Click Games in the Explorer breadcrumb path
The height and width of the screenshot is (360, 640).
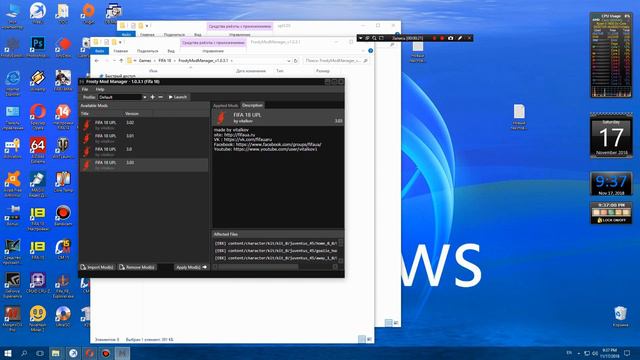[145, 60]
